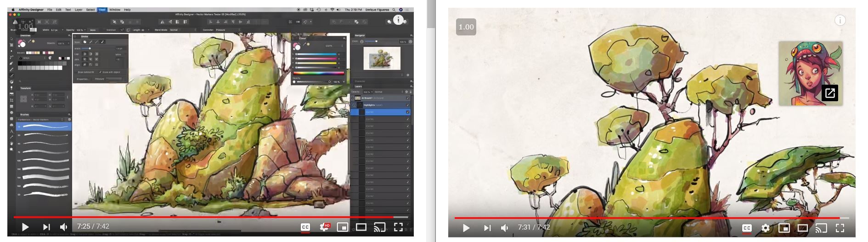868x242 pixels.
Task: Switch right video to theater mode
Action: (x=802, y=228)
